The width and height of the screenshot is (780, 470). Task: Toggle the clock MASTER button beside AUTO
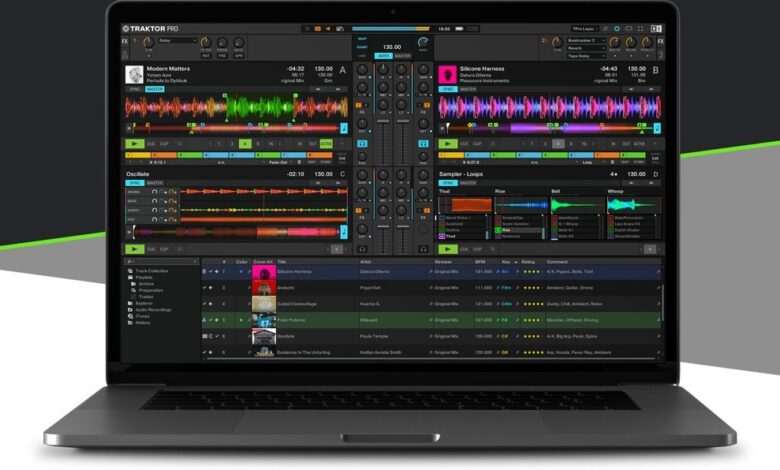point(402,56)
